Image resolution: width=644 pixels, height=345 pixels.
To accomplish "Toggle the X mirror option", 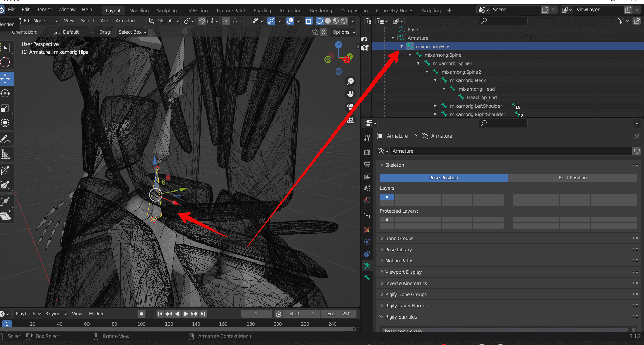I will pos(323,32).
